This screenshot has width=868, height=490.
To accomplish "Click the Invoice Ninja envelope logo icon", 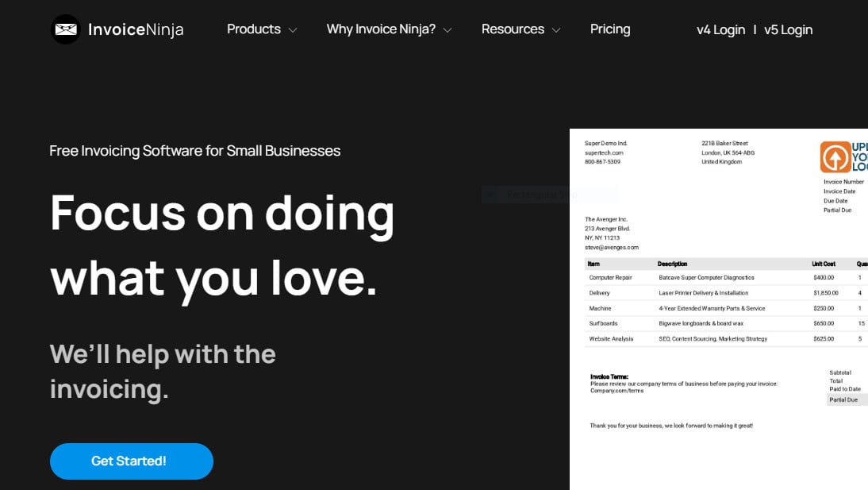I will [65, 29].
